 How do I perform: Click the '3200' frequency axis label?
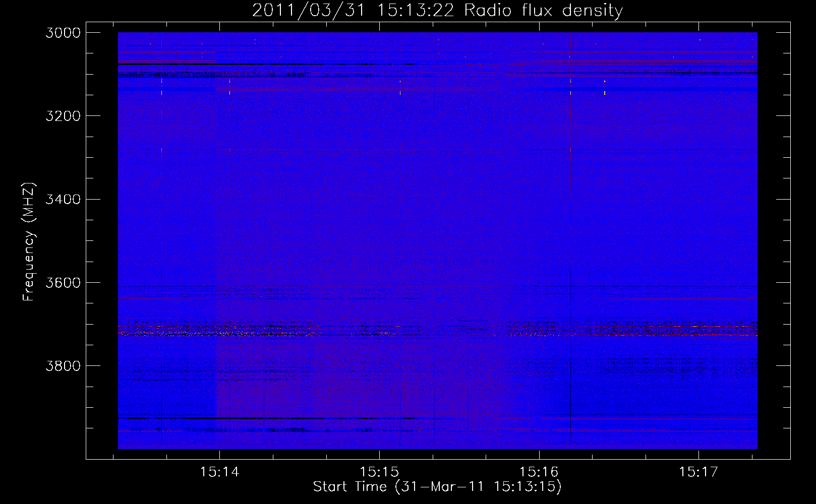click(63, 116)
